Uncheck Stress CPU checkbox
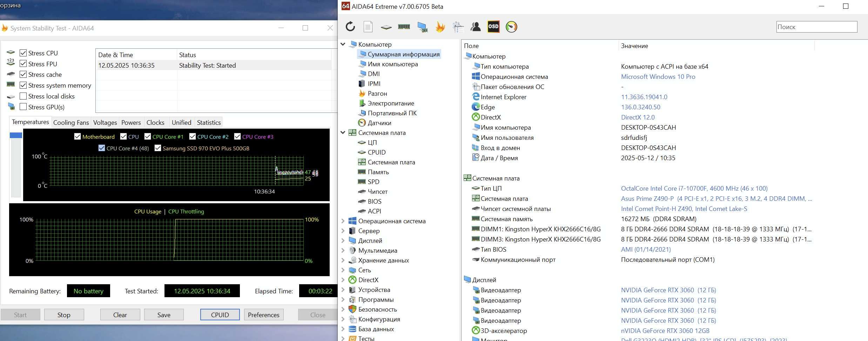Image resolution: width=868 pixels, height=341 pixels. [23, 53]
